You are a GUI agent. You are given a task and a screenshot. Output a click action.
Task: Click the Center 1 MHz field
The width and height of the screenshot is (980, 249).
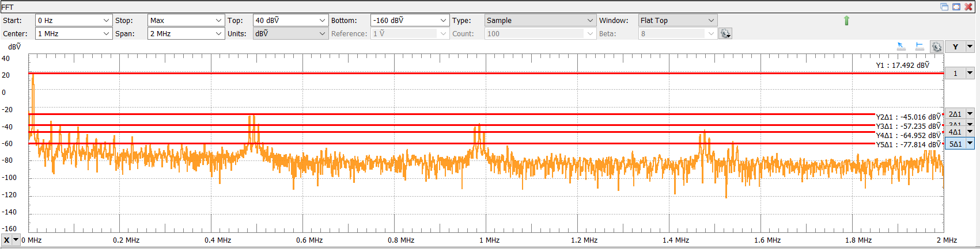pyautogui.click(x=69, y=34)
